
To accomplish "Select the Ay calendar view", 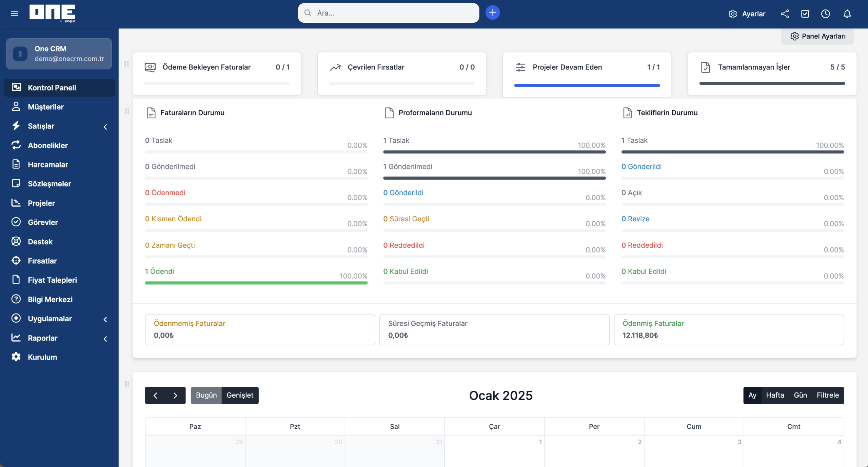I will coord(752,395).
